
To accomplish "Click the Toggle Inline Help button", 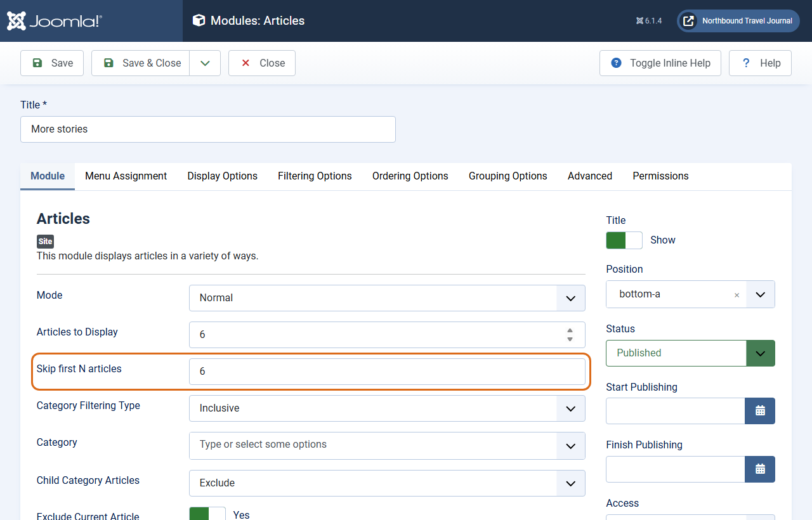I will tap(660, 63).
